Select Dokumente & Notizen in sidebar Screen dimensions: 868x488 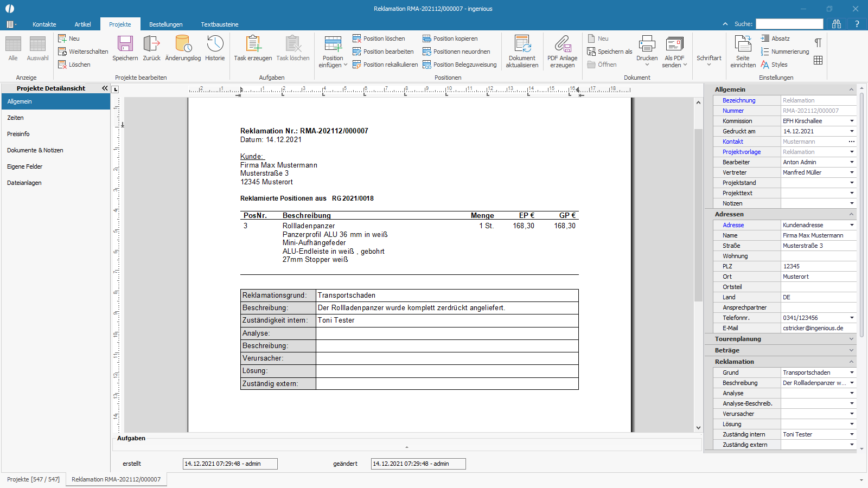35,150
